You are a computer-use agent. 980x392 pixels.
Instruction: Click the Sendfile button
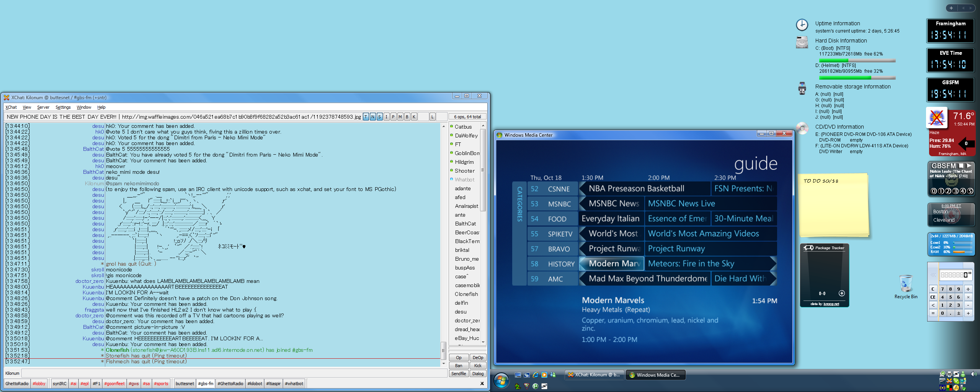(459, 374)
